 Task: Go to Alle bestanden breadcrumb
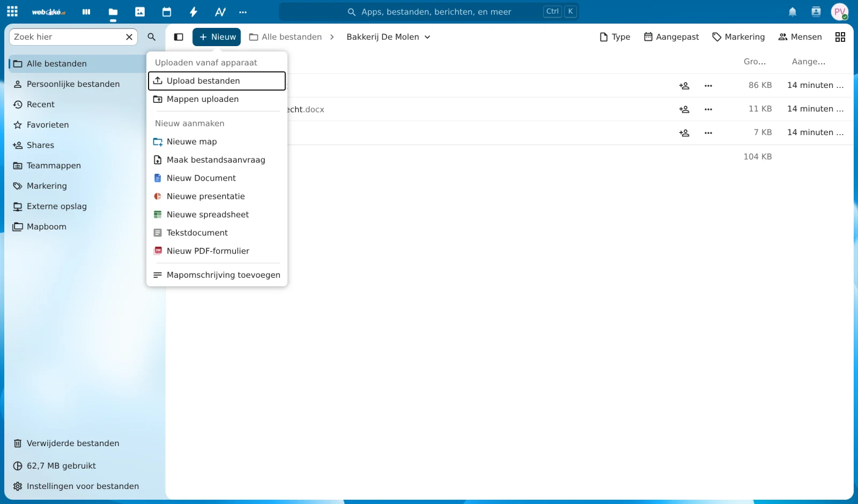point(286,37)
